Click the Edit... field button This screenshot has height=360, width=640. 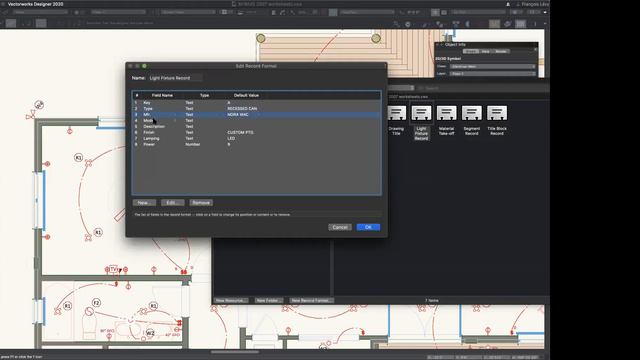coord(172,202)
